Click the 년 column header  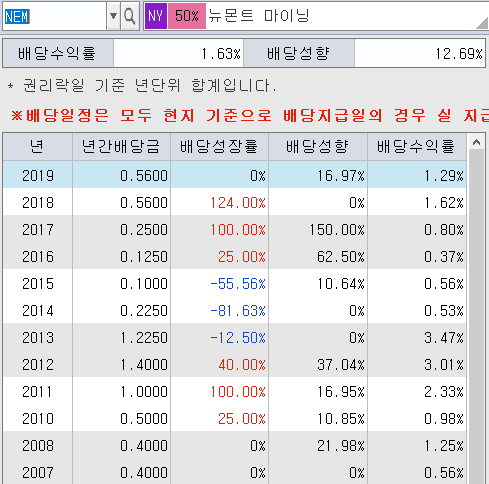click(37, 147)
